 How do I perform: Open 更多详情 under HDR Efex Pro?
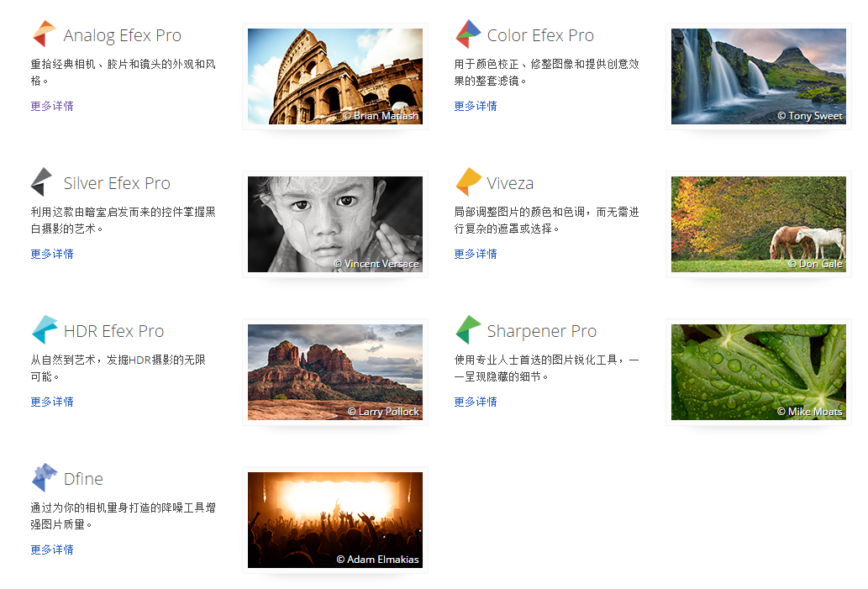point(51,401)
